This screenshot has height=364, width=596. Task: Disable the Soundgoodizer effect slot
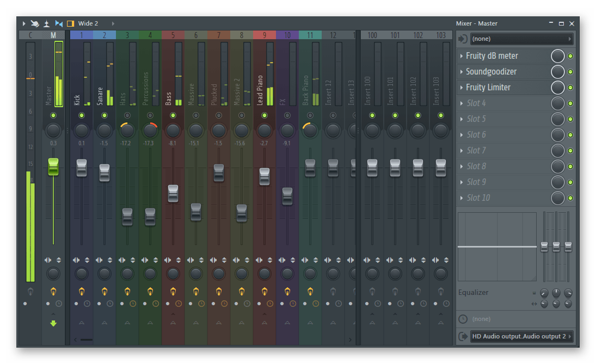point(570,72)
